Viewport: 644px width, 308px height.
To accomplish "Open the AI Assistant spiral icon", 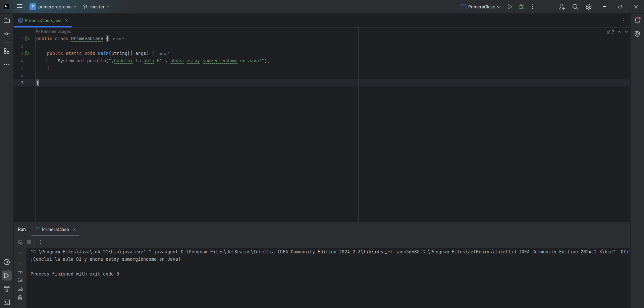I will tap(637, 34).
